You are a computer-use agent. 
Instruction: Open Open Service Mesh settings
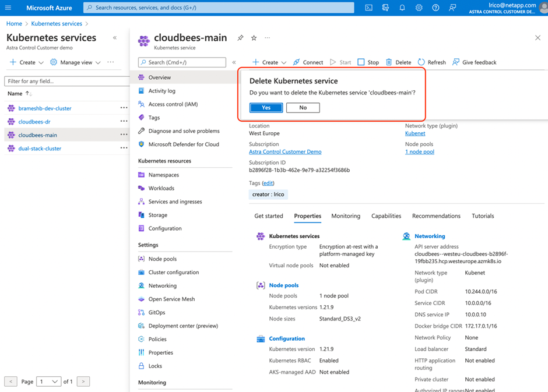171,299
